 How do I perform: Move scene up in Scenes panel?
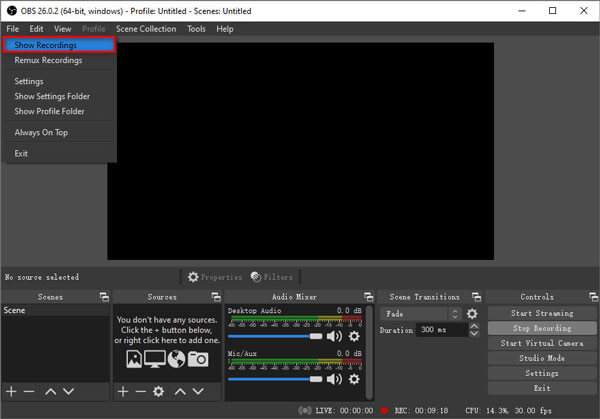(x=51, y=391)
